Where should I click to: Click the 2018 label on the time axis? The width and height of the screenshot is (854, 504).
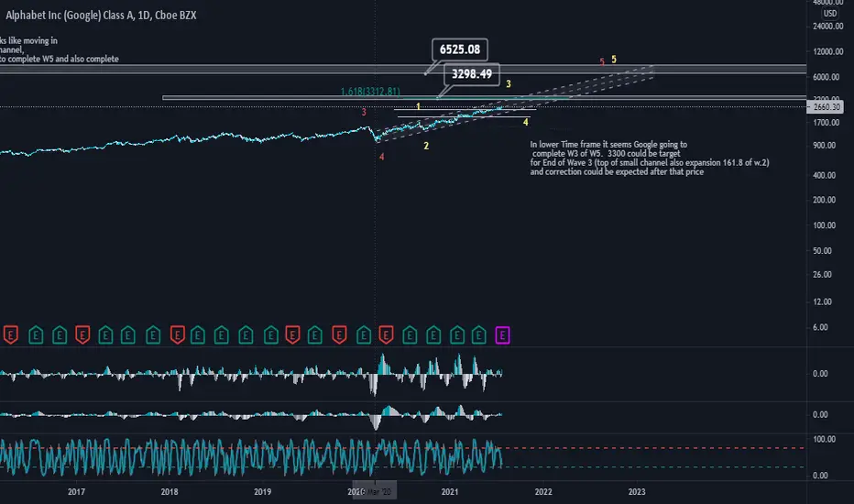click(170, 491)
